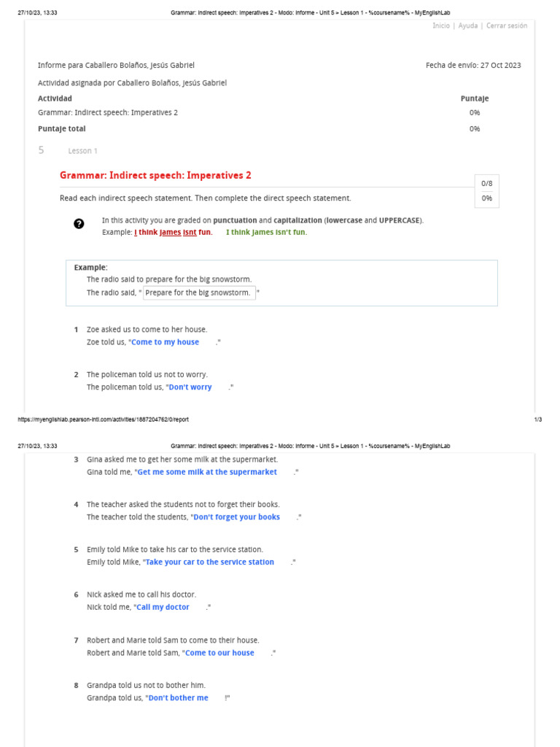Click the activity name in the Actividad table
560x747 pixels.
(107, 112)
